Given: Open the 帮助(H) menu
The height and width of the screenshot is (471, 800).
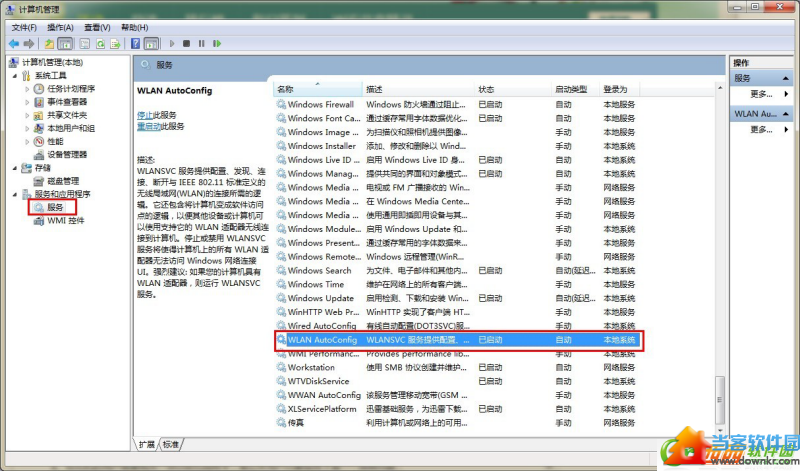Looking at the screenshot, I should [134, 28].
